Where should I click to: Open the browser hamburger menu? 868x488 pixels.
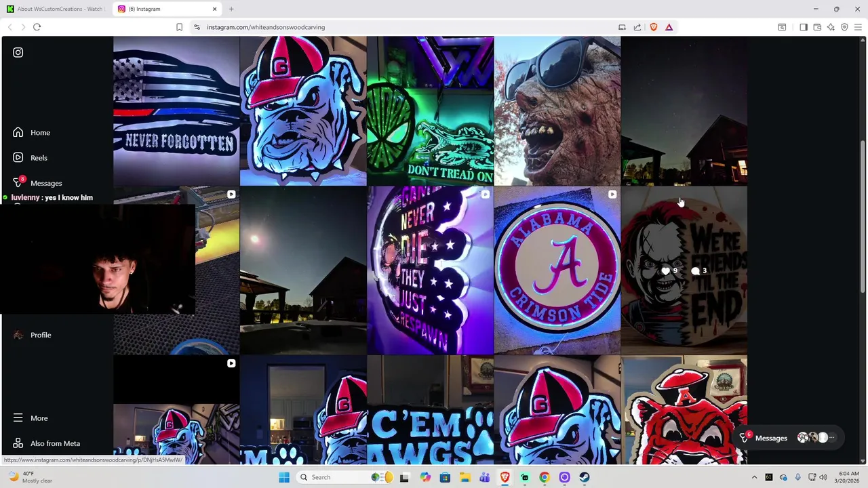[858, 27]
